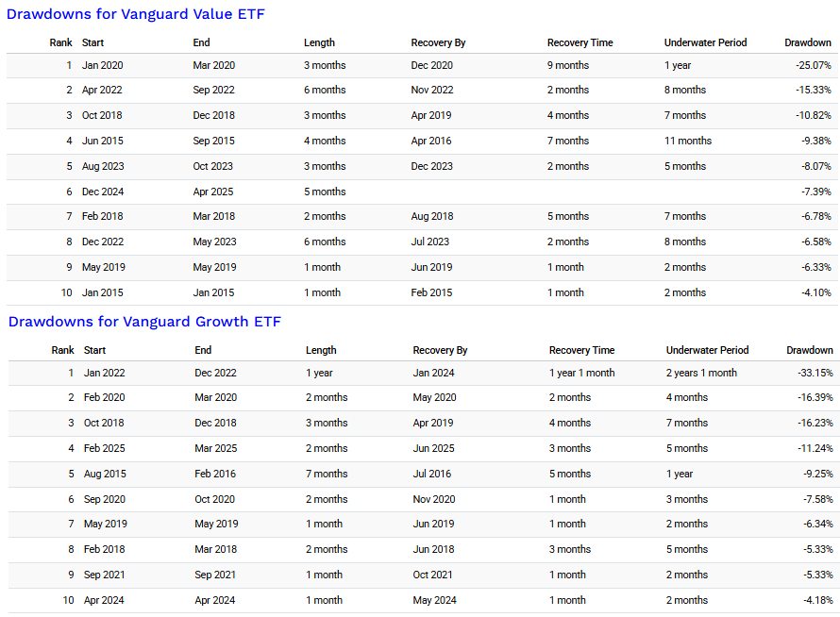Click the '2 years 1 month' underwater period cell

(x=701, y=373)
